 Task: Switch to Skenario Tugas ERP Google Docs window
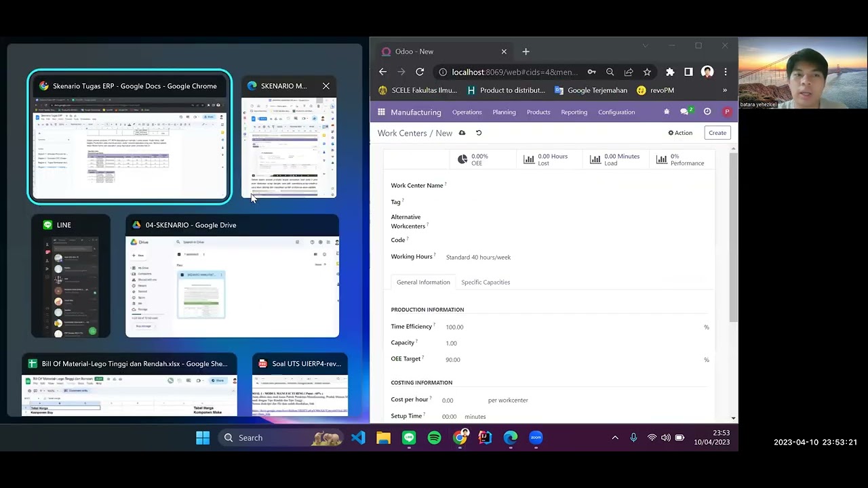pos(130,136)
